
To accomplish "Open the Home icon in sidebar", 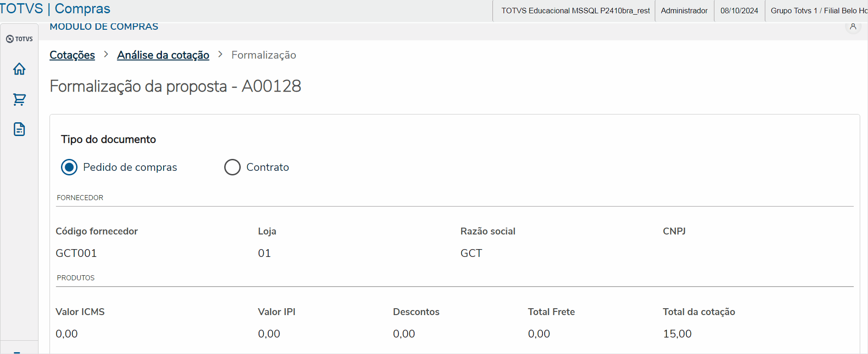I will coord(19,69).
